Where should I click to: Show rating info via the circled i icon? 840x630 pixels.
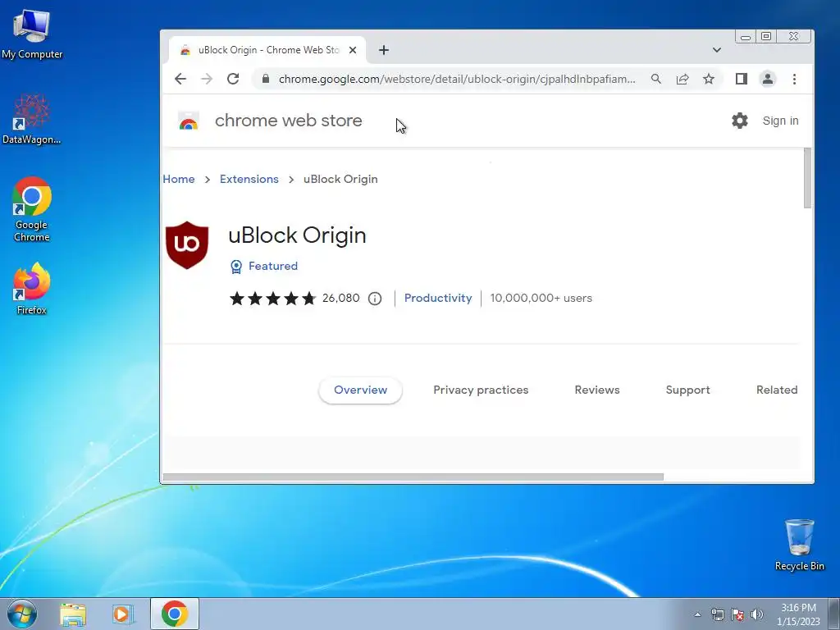pos(375,299)
